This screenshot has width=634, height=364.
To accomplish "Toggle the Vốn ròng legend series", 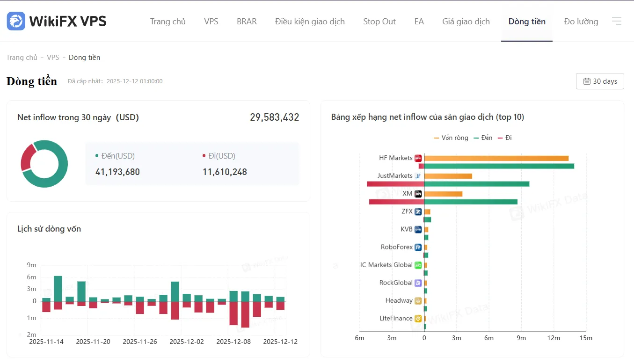I will click(452, 138).
